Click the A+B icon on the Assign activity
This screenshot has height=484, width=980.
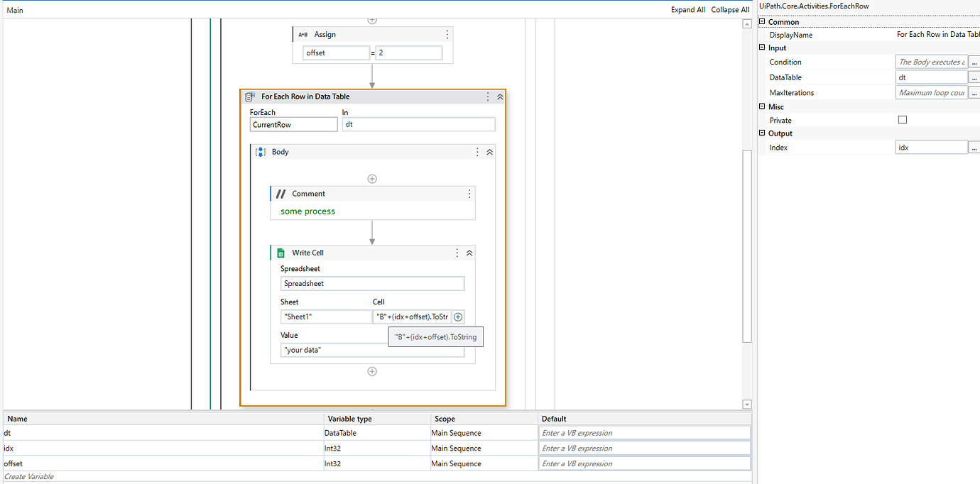pos(303,34)
